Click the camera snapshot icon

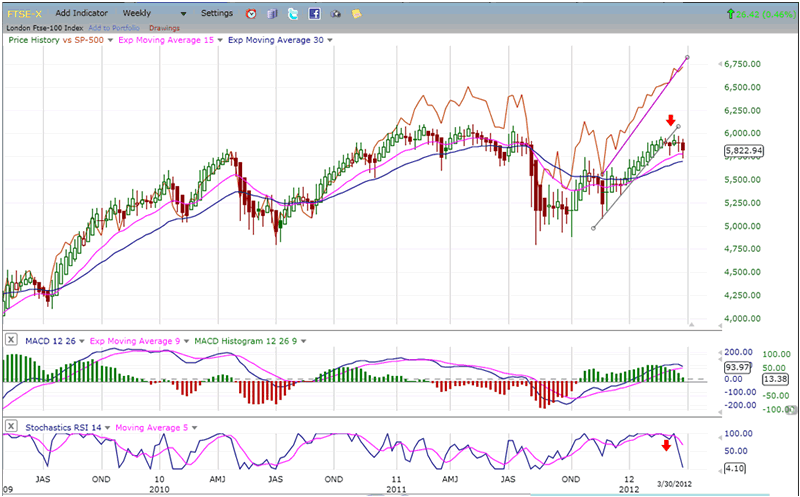point(335,14)
